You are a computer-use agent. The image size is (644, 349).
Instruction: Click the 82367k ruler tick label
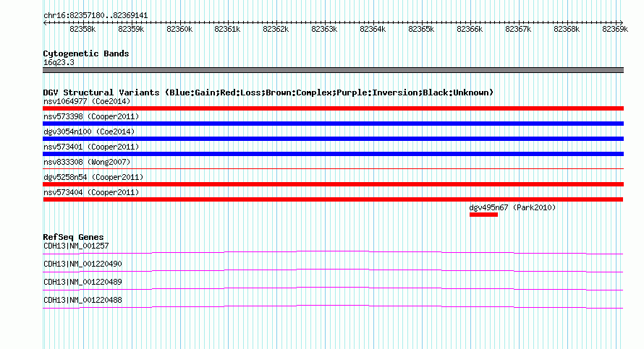[x=518, y=29]
